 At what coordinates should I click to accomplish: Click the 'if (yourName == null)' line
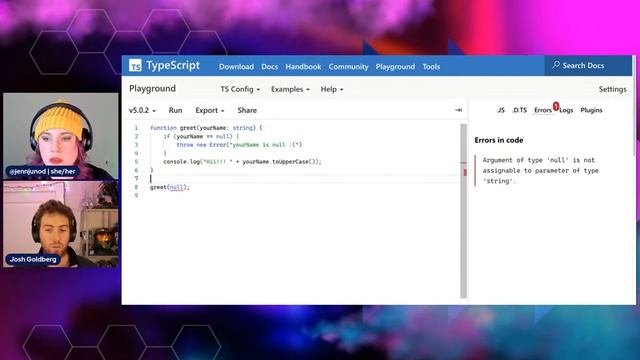201,136
